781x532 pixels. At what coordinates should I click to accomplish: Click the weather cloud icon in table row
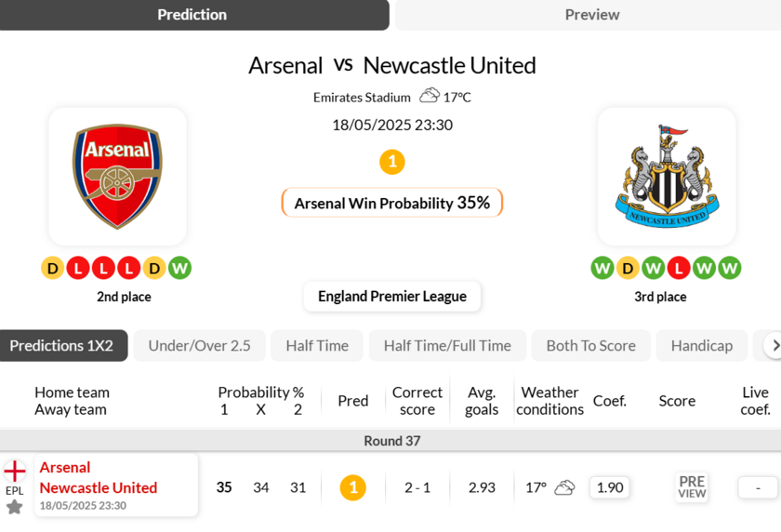coord(564,487)
